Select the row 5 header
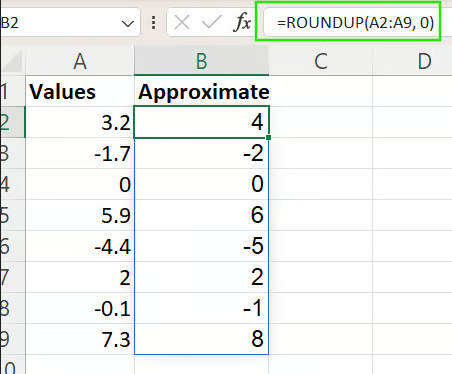Image resolution: width=452 pixels, height=374 pixels. [x=13, y=215]
